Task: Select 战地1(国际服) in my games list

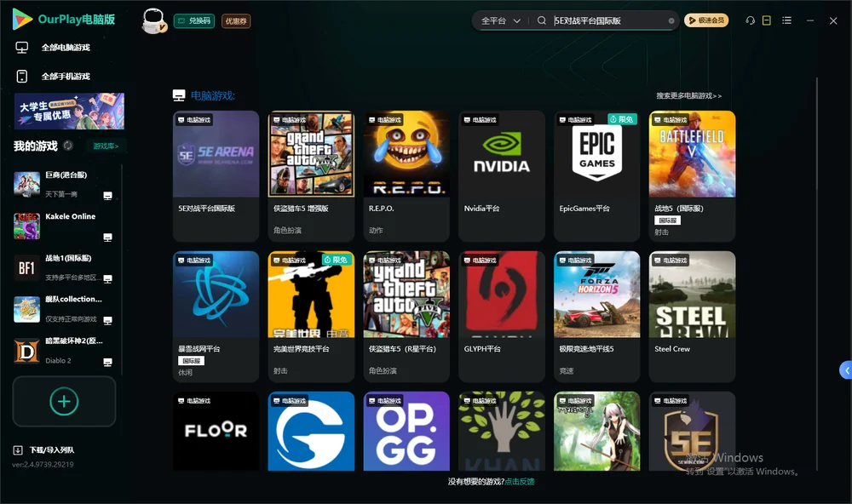Action: click(x=62, y=267)
